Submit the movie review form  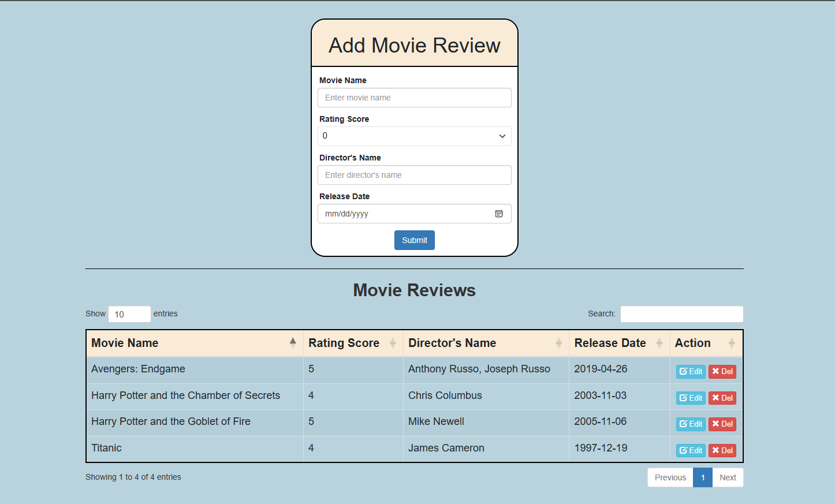(414, 240)
